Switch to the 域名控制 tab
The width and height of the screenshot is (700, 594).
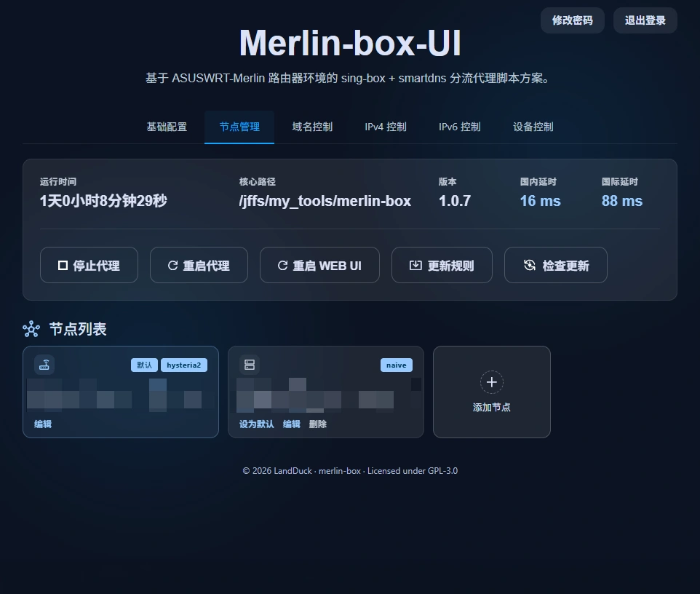coord(312,127)
